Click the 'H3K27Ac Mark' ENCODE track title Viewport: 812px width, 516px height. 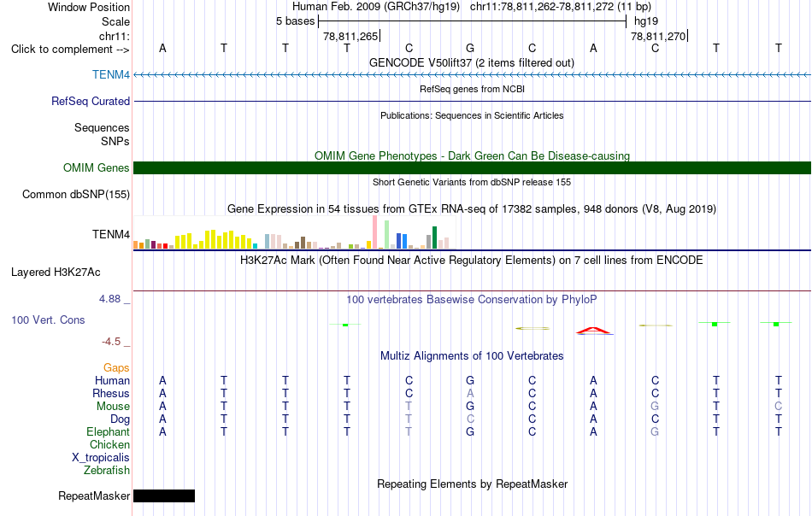click(472, 260)
